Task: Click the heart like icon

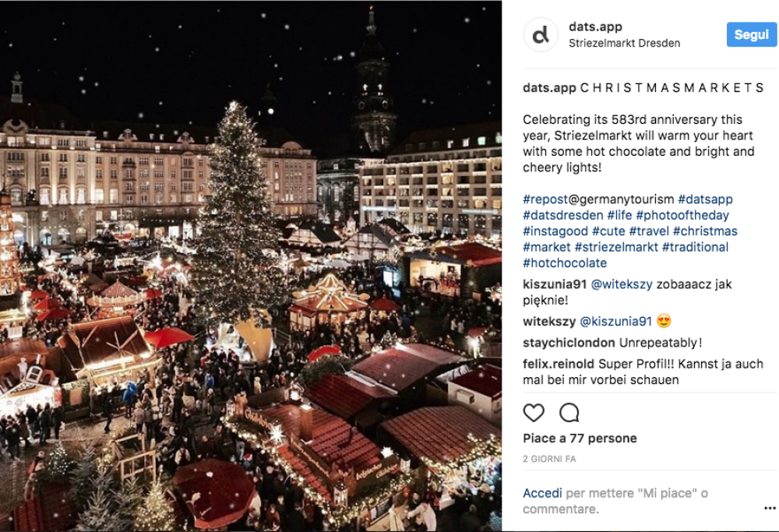Action: 534,412
